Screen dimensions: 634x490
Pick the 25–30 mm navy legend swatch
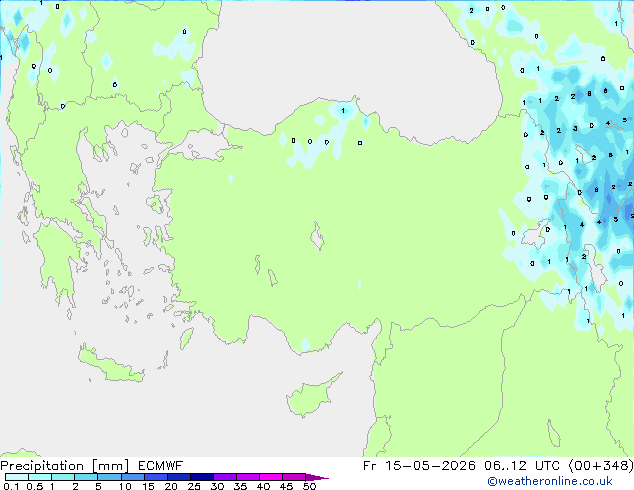pyautogui.click(x=202, y=477)
